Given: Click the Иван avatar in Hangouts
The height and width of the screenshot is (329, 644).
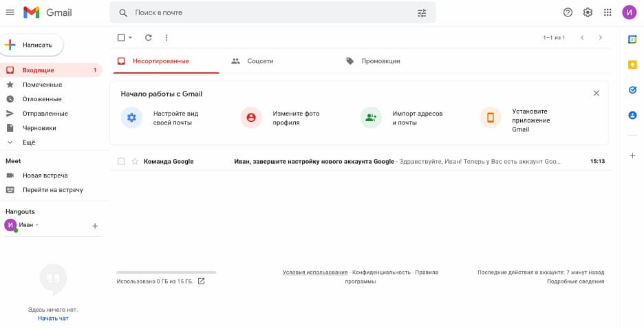Looking at the screenshot, I should [x=10, y=225].
